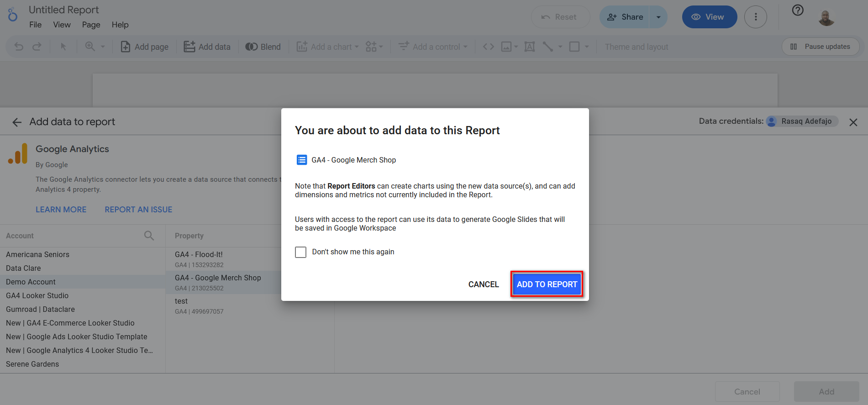
Task: Select GA4 - Flood-It! property
Action: (224, 259)
